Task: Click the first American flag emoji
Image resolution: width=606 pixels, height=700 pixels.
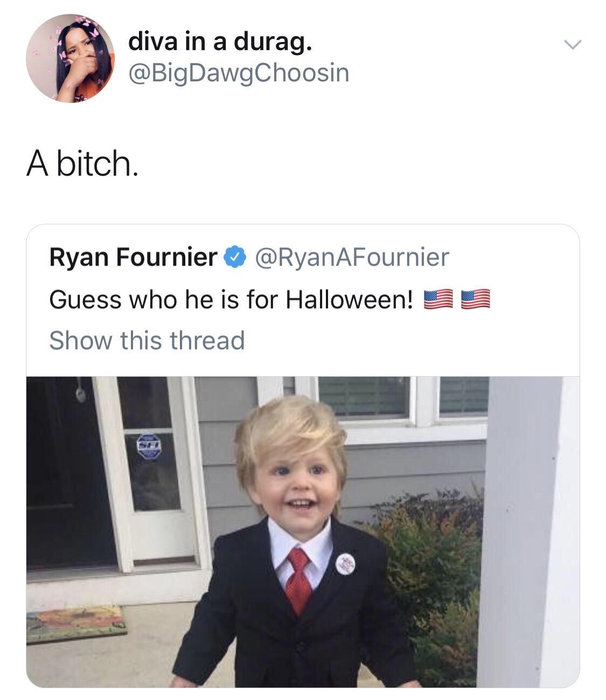Action: (438, 299)
